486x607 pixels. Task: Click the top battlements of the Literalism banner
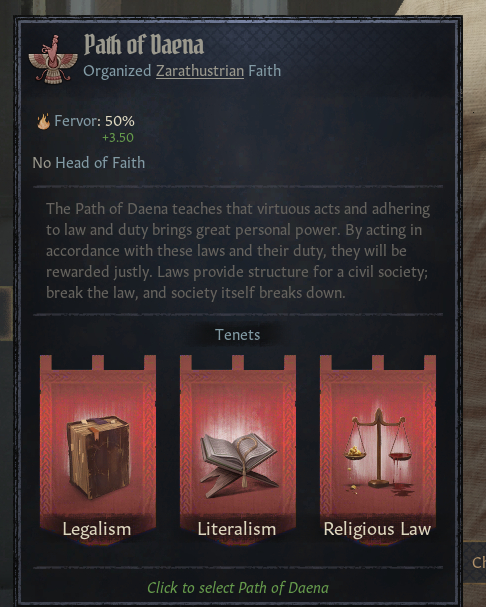238,362
